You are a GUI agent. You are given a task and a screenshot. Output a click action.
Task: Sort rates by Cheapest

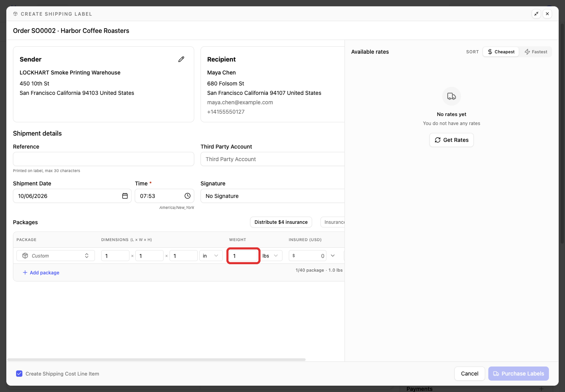pos(501,52)
